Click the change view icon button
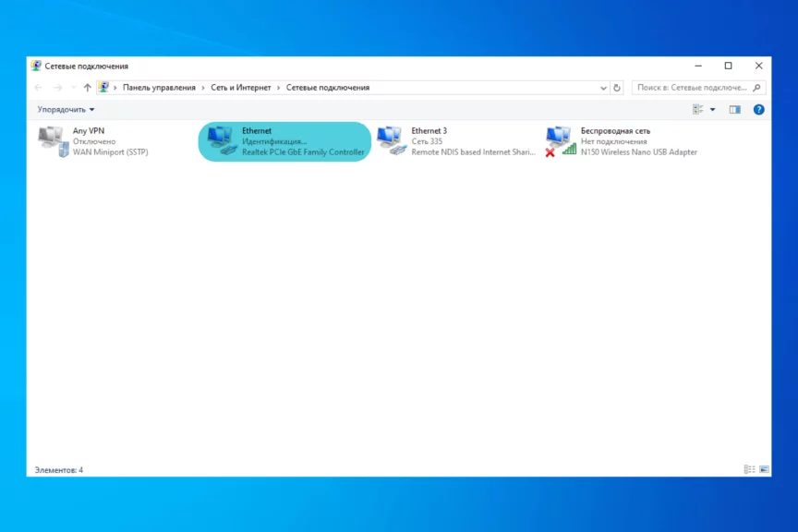The height and width of the screenshot is (532, 798). (698, 109)
